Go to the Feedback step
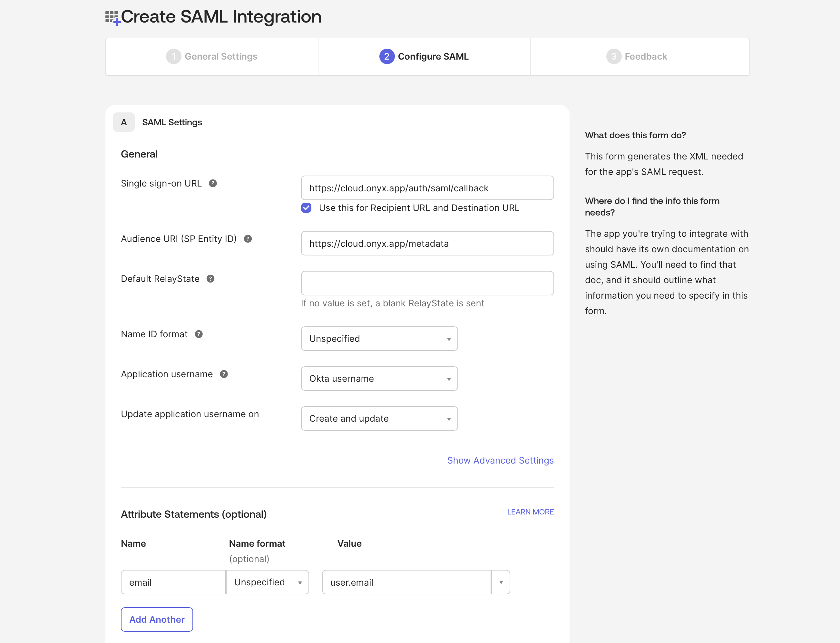840x643 pixels. 637,56
